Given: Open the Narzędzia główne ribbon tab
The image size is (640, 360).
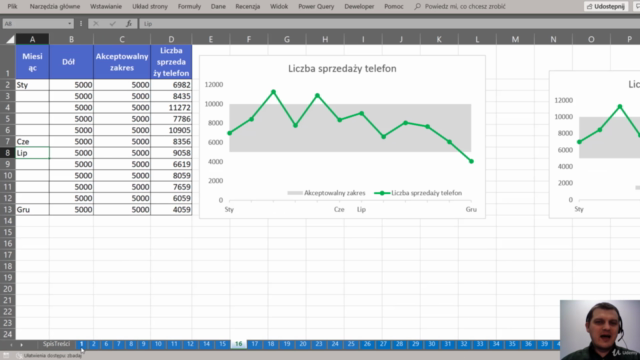Looking at the screenshot, I should 55,7.
